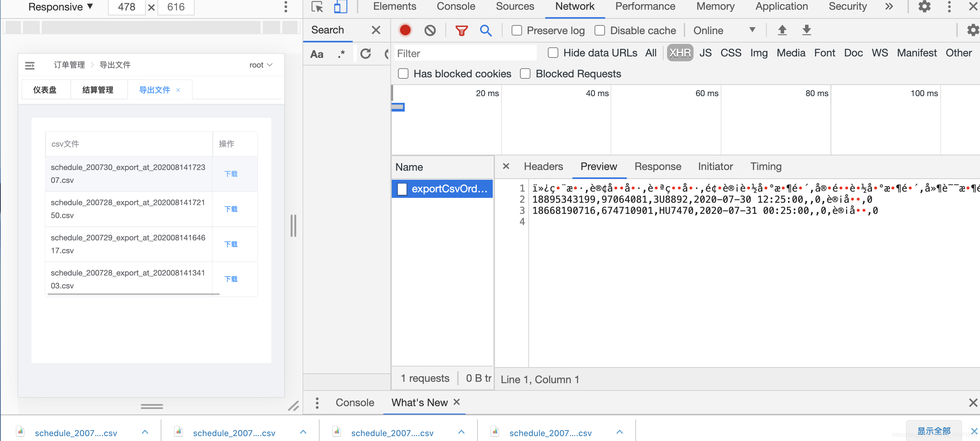Check the Disable cache checkbox
Viewport: 980px width, 441px height.
click(599, 30)
